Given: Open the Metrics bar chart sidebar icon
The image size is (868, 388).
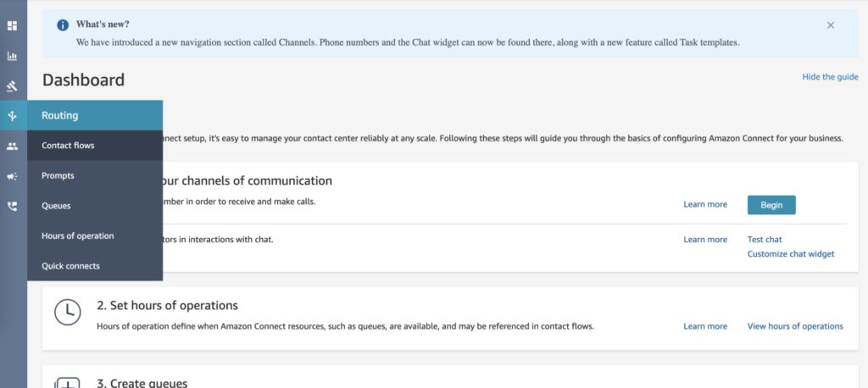Looking at the screenshot, I should point(12,56).
